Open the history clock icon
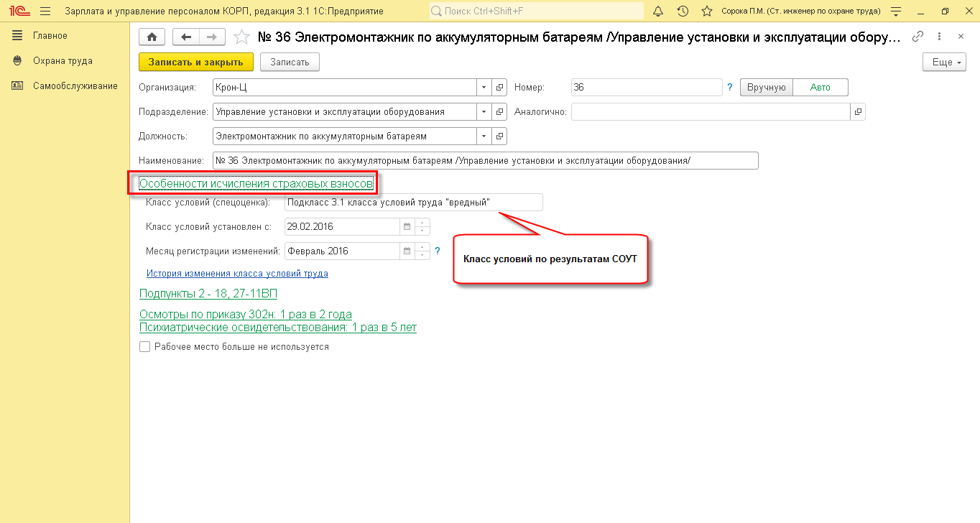The height and width of the screenshot is (523, 980). point(683,11)
